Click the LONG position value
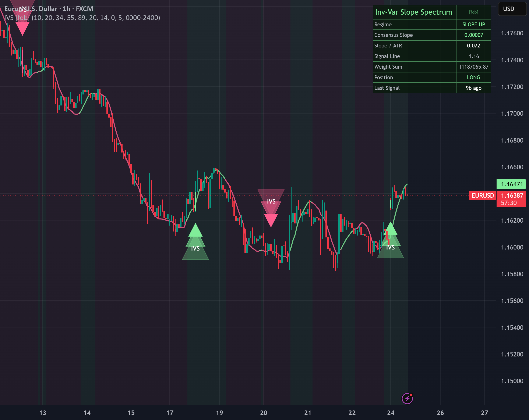Screen dimensions: 529x420 (473, 78)
